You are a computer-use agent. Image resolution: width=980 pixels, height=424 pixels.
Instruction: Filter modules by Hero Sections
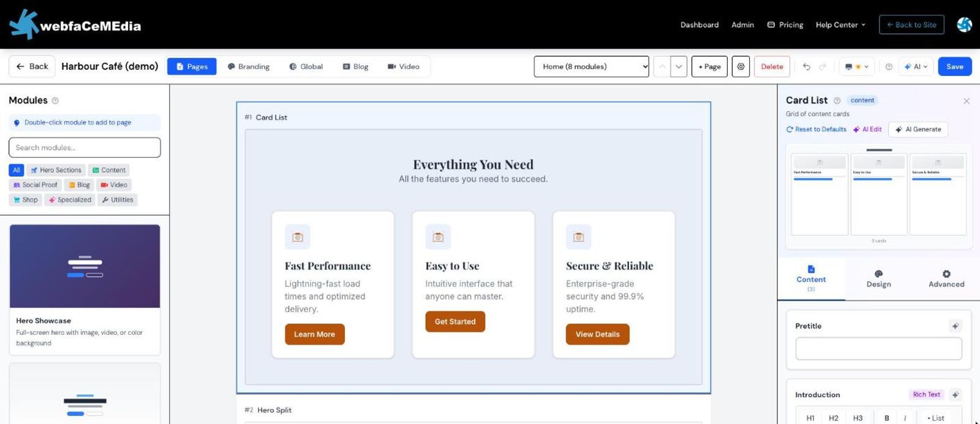click(x=56, y=170)
